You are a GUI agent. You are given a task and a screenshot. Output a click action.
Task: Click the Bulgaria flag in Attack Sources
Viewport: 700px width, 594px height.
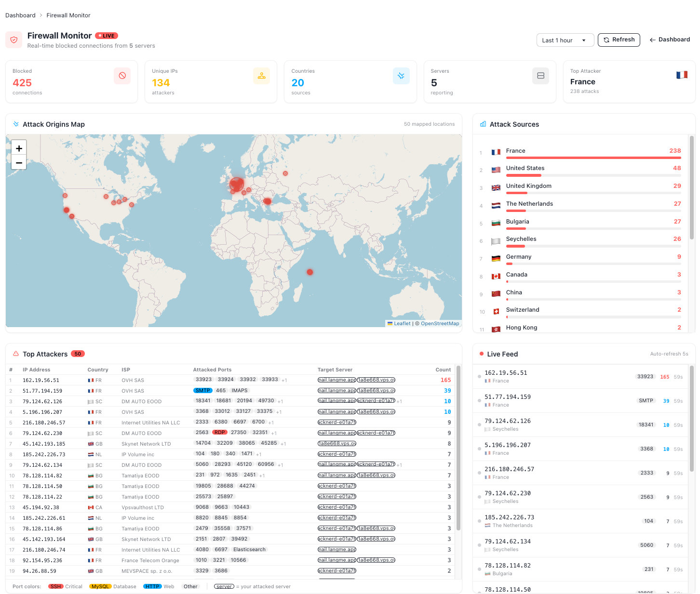[496, 223]
